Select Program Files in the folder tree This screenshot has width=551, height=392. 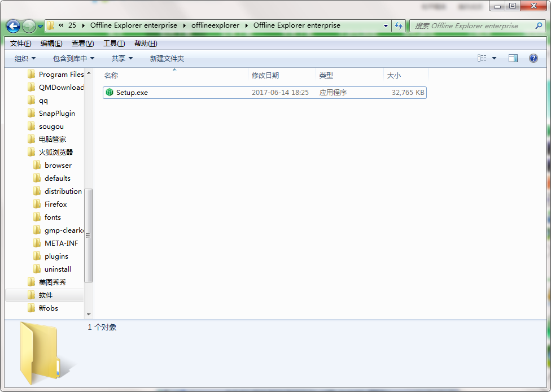(55, 74)
